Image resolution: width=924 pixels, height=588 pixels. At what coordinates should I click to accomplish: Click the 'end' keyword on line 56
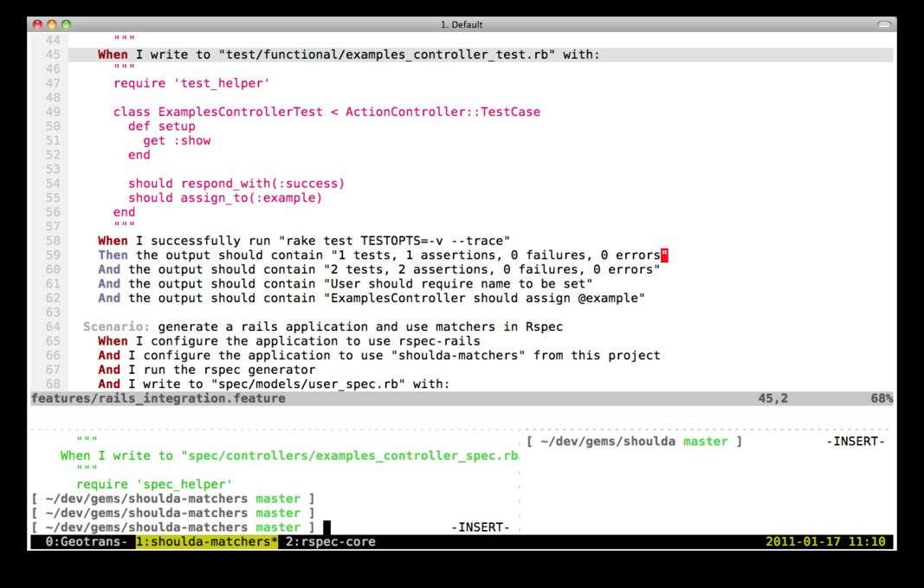point(125,212)
